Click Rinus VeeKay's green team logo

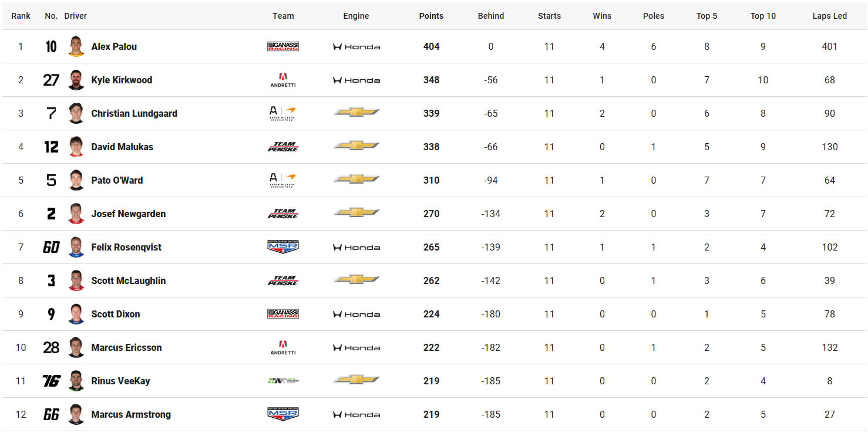283,381
